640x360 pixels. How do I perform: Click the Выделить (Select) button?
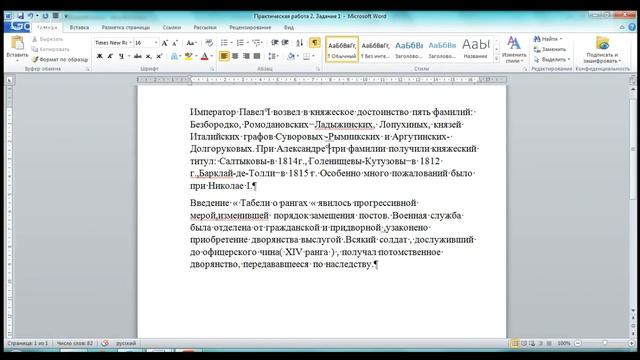[x=552, y=59]
